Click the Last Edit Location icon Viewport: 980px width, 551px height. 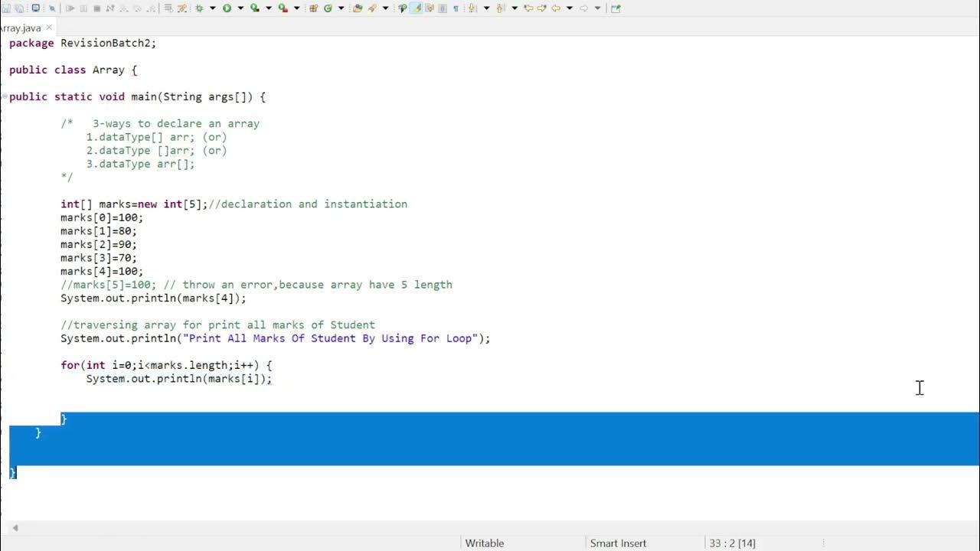[x=529, y=8]
